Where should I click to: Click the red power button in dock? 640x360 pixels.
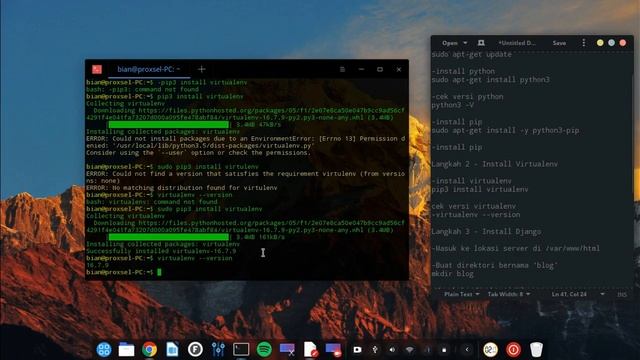click(x=513, y=349)
